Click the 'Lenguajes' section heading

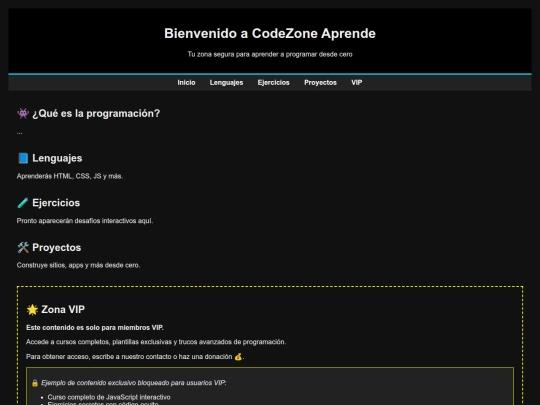[57, 158]
